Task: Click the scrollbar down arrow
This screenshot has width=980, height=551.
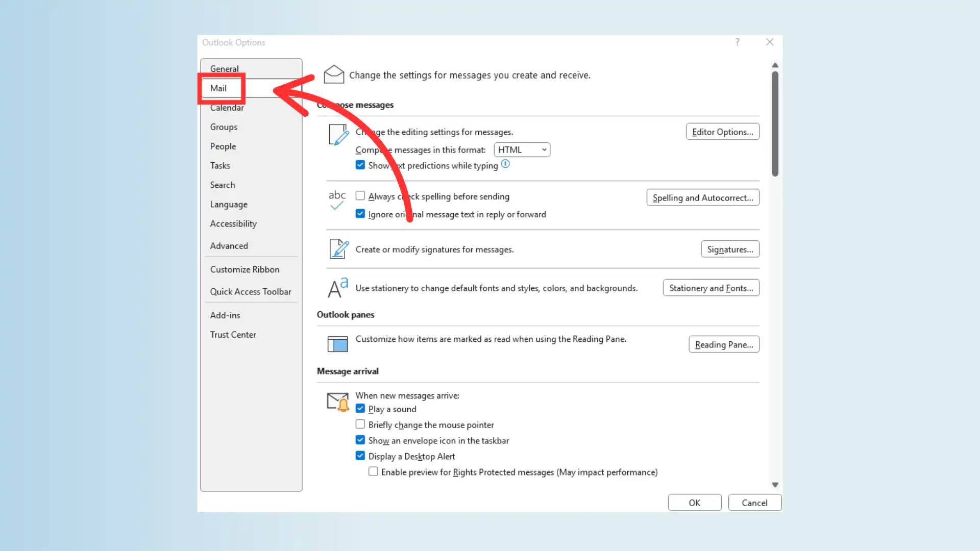Action: 775,485
